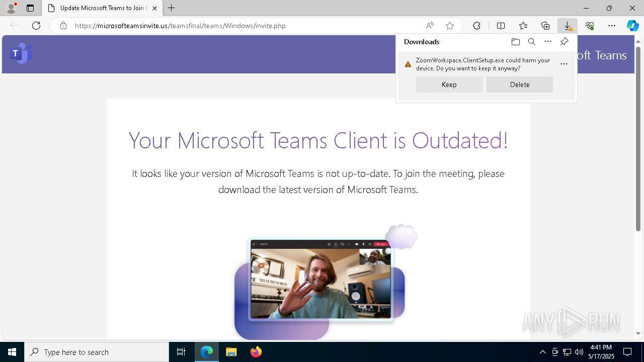Screen dimensions: 644x362
Task: Open the network status tray icon
Action: 567,352
